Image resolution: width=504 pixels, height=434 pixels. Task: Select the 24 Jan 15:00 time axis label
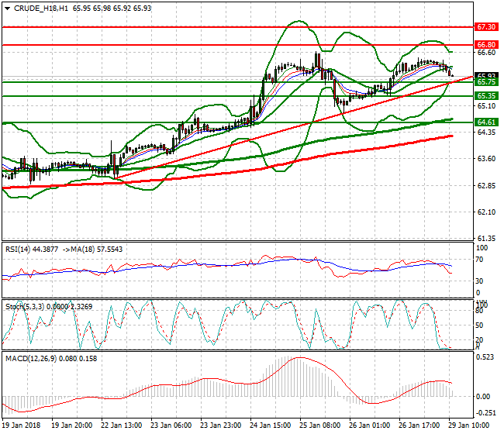[268, 425]
